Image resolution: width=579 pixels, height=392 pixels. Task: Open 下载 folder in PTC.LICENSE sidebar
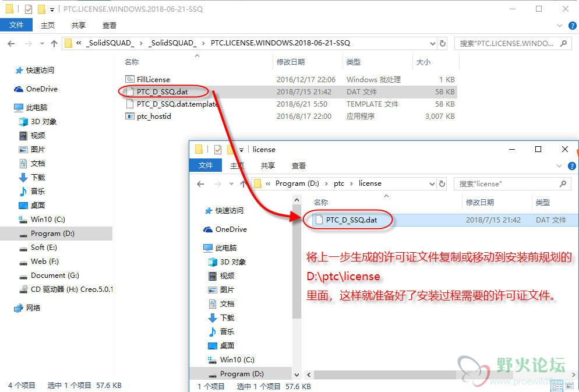33,178
